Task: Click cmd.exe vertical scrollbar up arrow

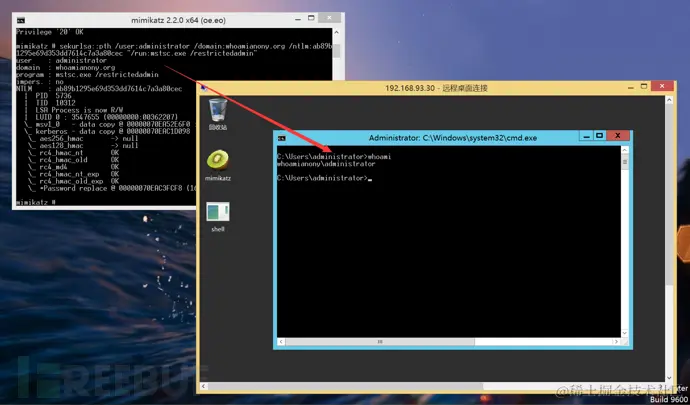Action: [625, 150]
